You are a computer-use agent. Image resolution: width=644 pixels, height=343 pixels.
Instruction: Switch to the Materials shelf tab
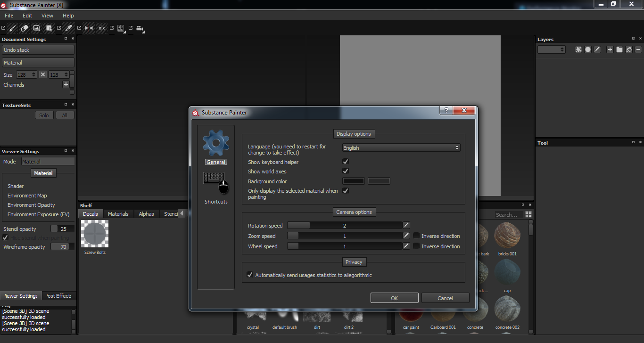tap(118, 214)
